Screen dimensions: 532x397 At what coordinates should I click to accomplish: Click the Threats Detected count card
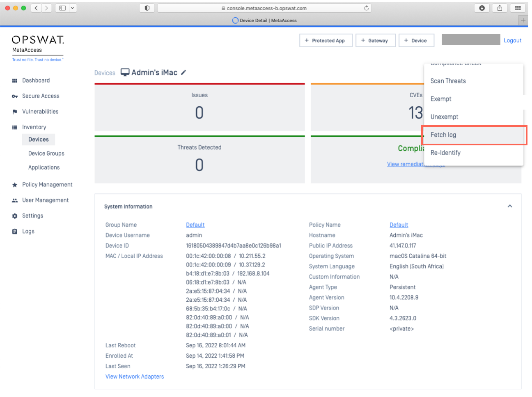point(199,160)
